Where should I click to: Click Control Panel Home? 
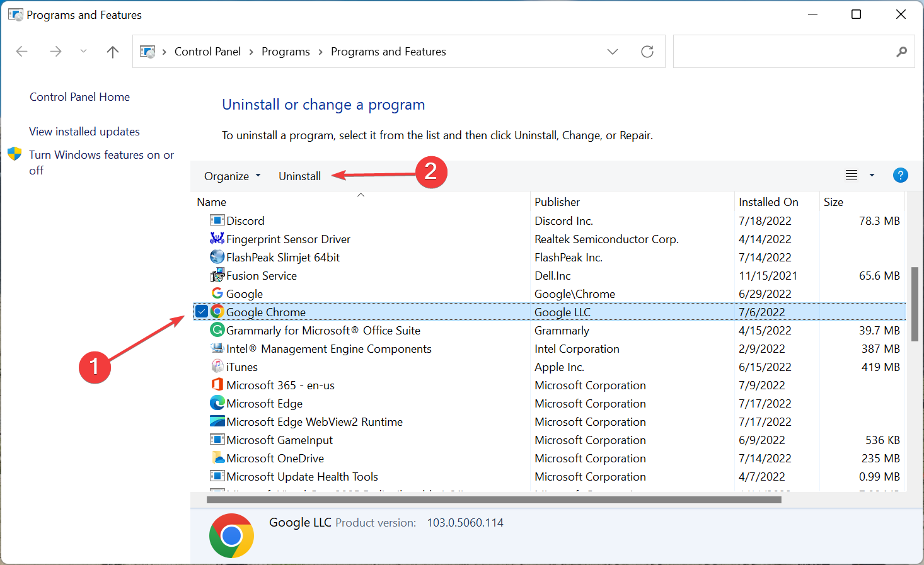tap(79, 96)
